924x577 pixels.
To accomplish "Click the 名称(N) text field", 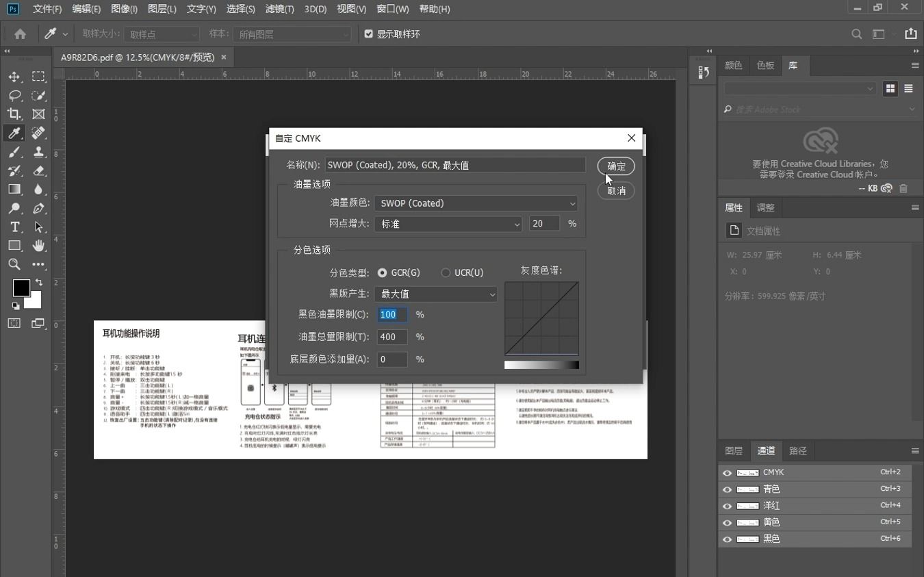I will pos(455,165).
